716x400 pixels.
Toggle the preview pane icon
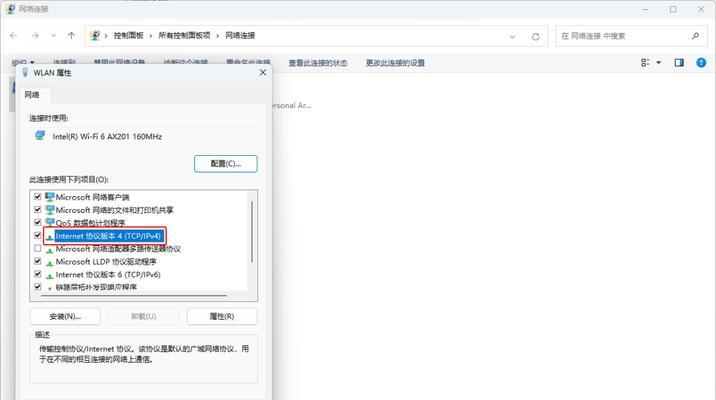[x=679, y=63]
